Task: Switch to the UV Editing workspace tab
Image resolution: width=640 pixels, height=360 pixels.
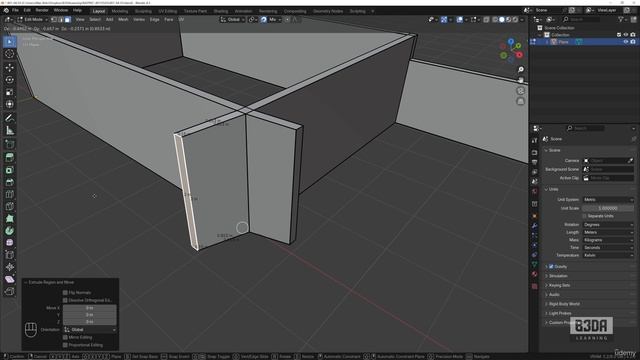Action: 168,11
